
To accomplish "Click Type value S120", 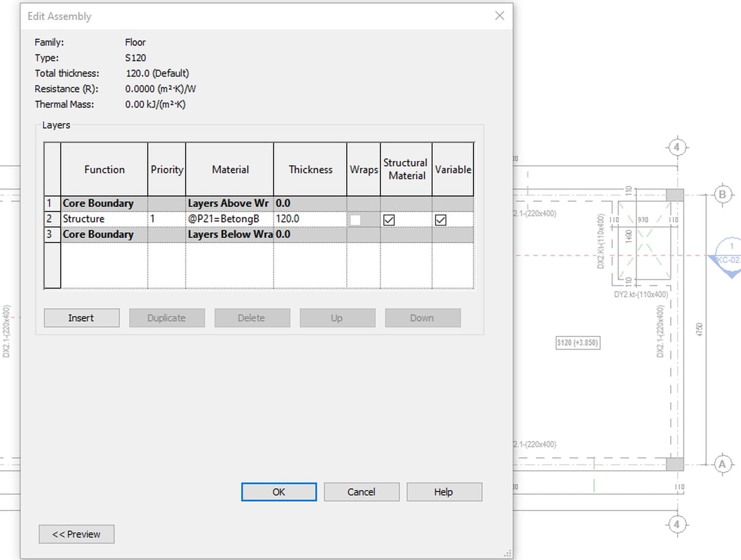I will point(136,58).
